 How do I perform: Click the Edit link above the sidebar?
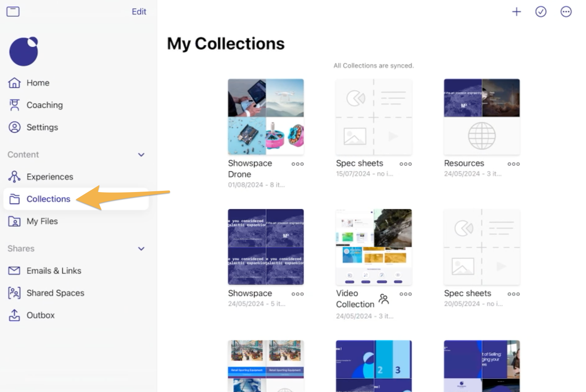point(139,11)
